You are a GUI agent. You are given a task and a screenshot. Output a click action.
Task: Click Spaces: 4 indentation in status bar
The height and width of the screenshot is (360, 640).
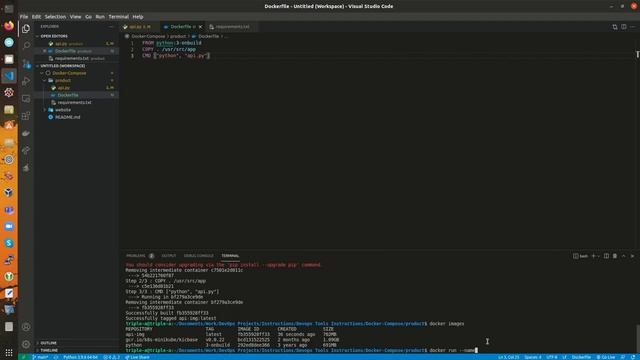pyautogui.click(x=533, y=357)
